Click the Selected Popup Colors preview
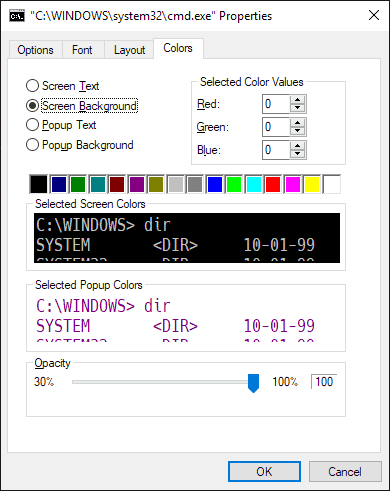The width and height of the screenshot is (390, 491). tap(187, 318)
